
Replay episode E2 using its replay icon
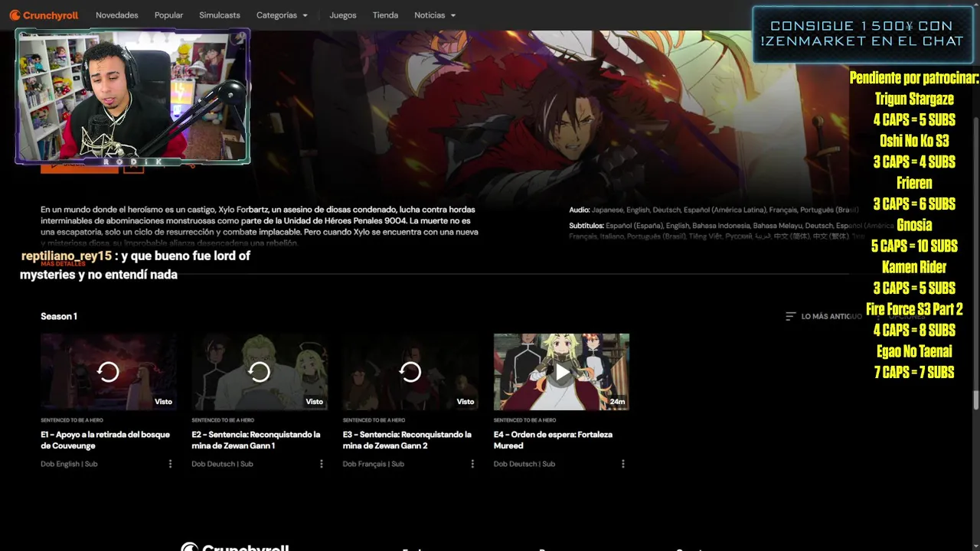tap(260, 372)
